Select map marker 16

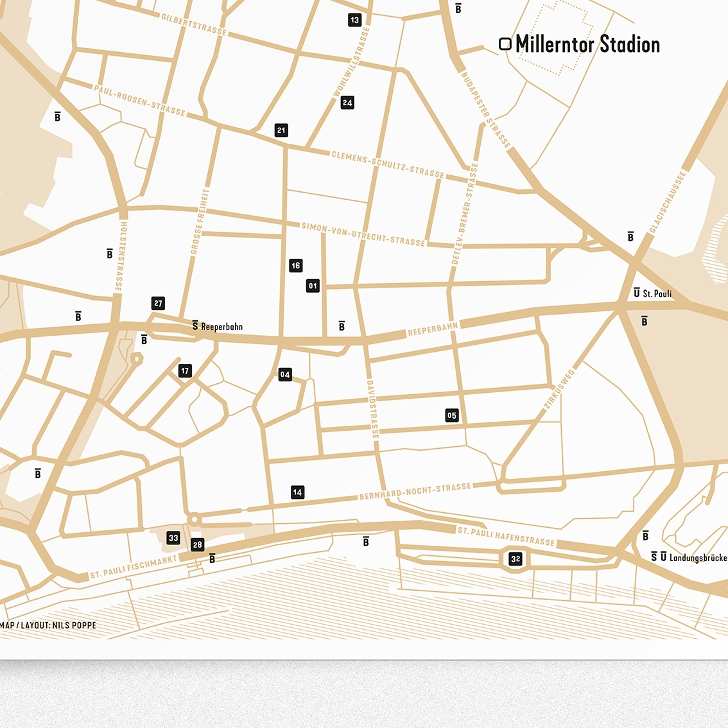(296, 266)
